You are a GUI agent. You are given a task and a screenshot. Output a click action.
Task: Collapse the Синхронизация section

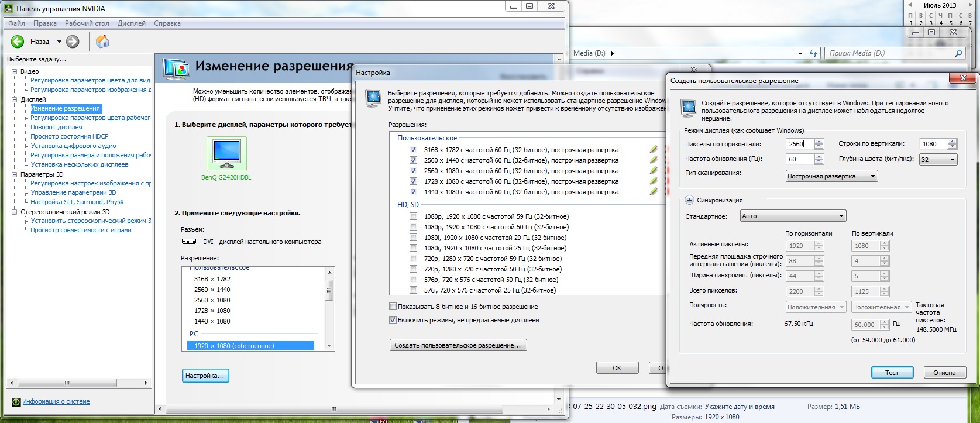pyautogui.click(x=689, y=200)
